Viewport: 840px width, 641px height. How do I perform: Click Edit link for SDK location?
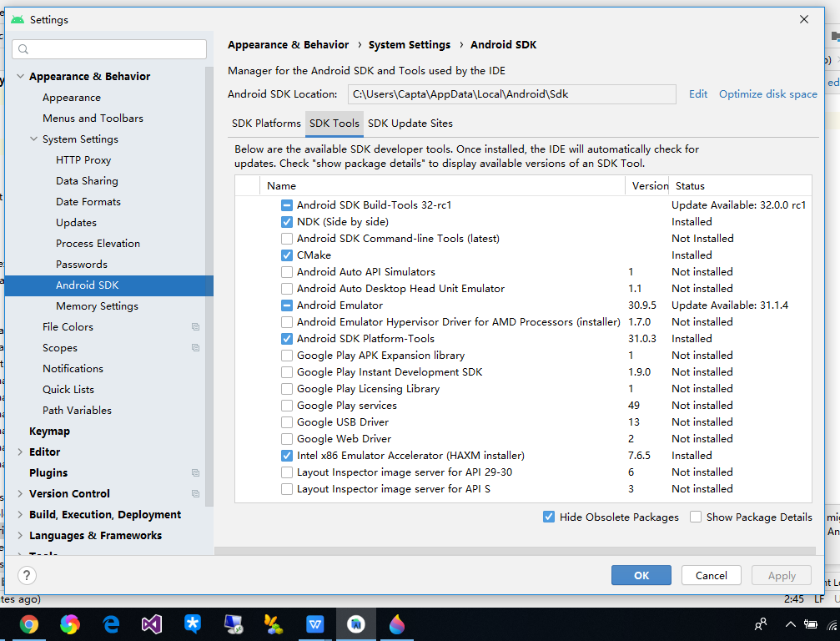[698, 94]
